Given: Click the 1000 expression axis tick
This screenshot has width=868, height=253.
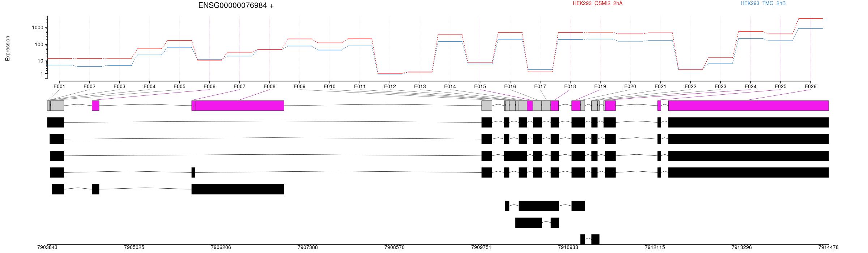Looking at the screenshot, I should point(38,27).
